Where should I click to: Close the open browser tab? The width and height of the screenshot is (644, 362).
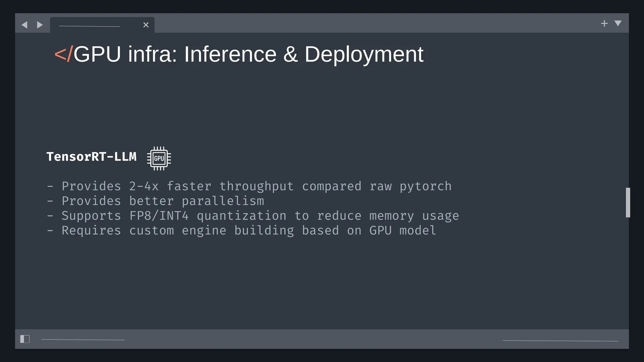(146, 25)
